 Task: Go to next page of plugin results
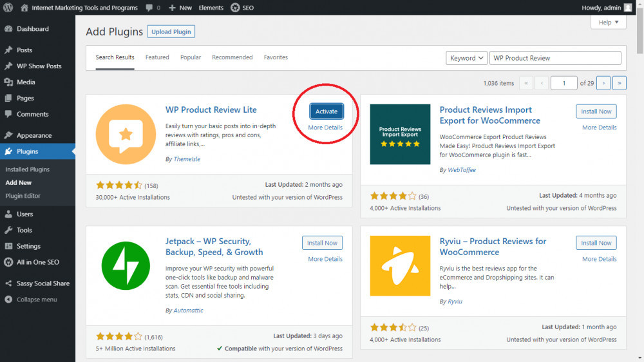pyautogui.click(x=603, y=83)
